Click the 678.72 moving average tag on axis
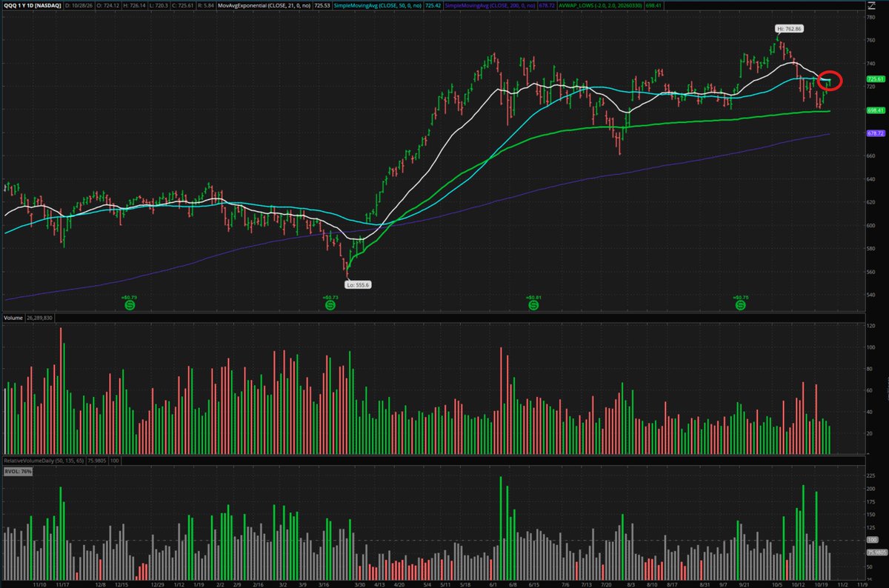The image size is (889, 588). tap(876, 133)
